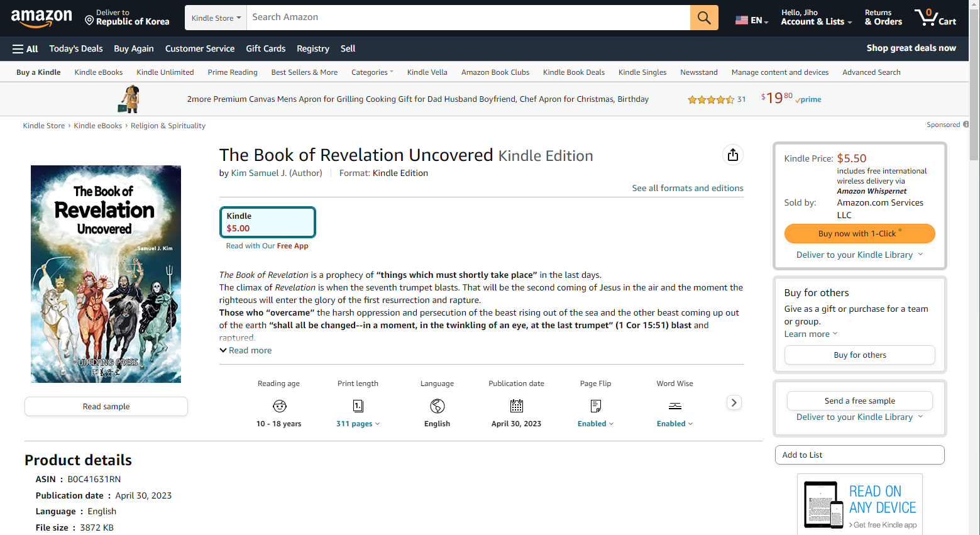Click the Amazon logo

41,18
